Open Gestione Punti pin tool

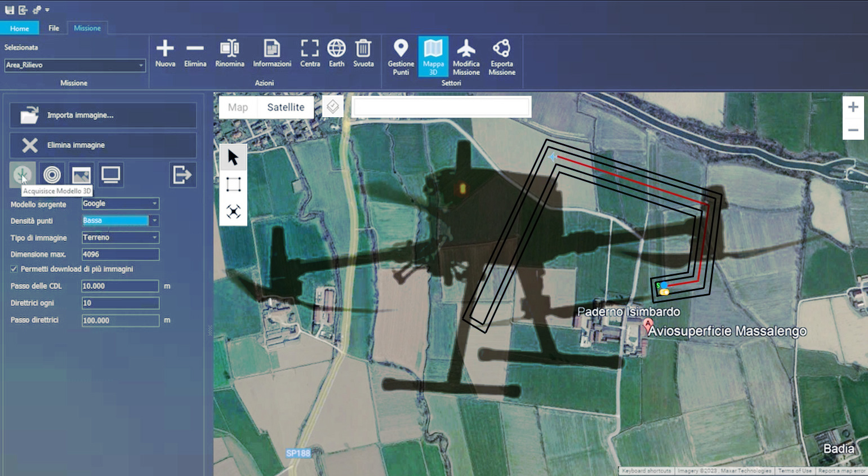(x=400, y=49)
